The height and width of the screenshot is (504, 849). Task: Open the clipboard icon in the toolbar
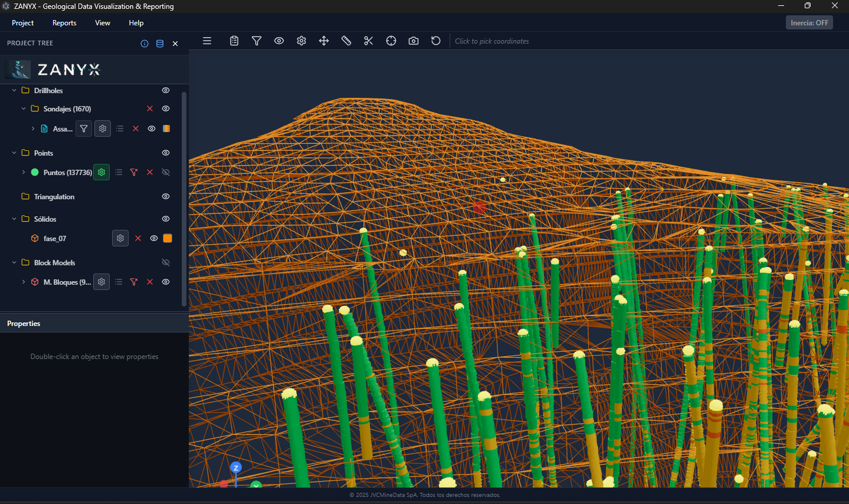[234, 41]
